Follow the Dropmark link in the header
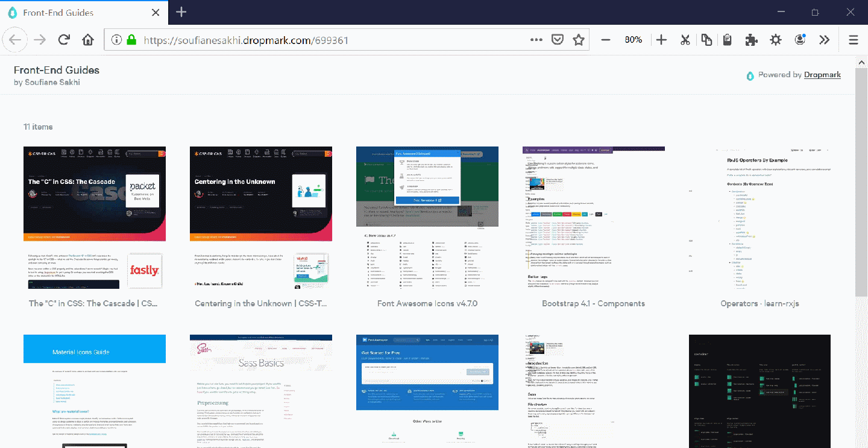 coord(822,75)
